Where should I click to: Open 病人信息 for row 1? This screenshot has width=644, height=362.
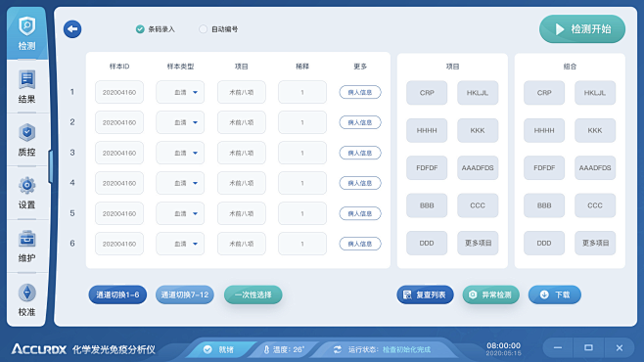360,92
